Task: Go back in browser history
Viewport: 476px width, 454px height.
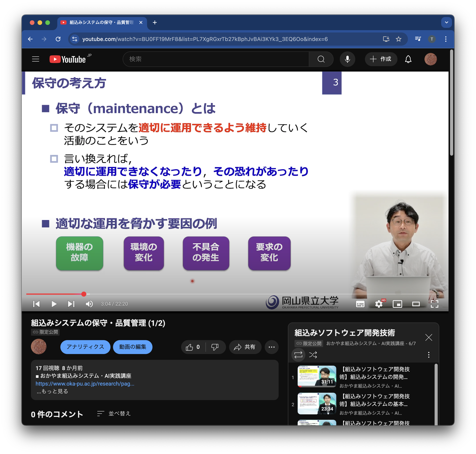Action: 30,39
